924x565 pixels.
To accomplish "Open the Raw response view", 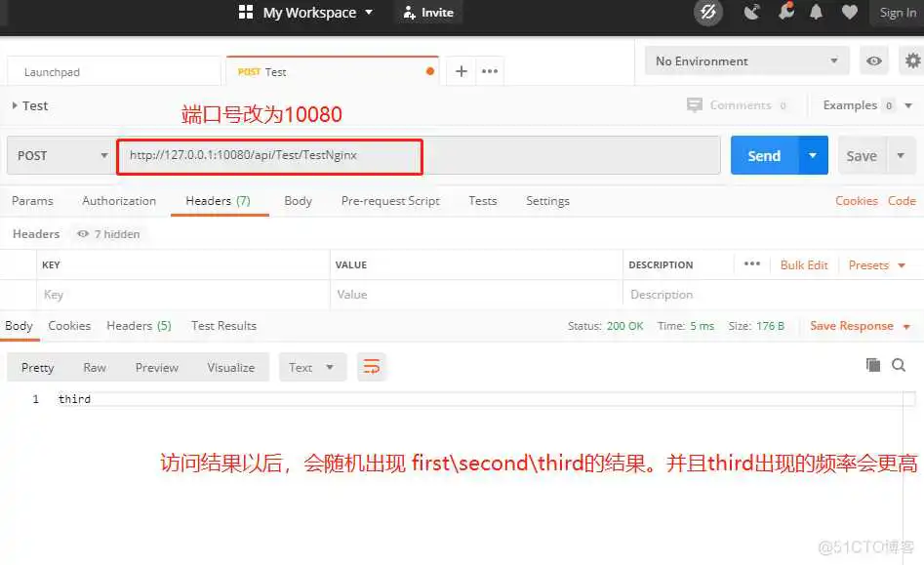I will (x=94, y=367).
